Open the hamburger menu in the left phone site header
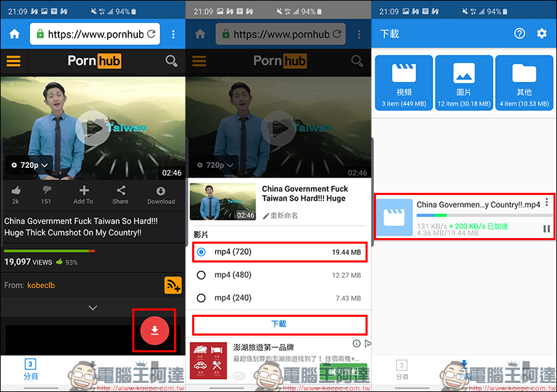Image resolution: width=557 pixels, height=392 pixels. tap(13, 61)
